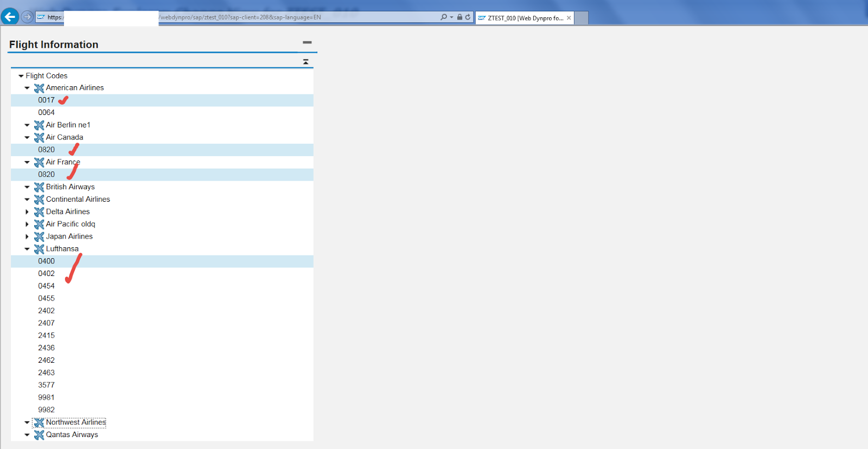Screen dimensions: 868x449
Task: Go back with the browser back arrow
Action: click(10, 17)
